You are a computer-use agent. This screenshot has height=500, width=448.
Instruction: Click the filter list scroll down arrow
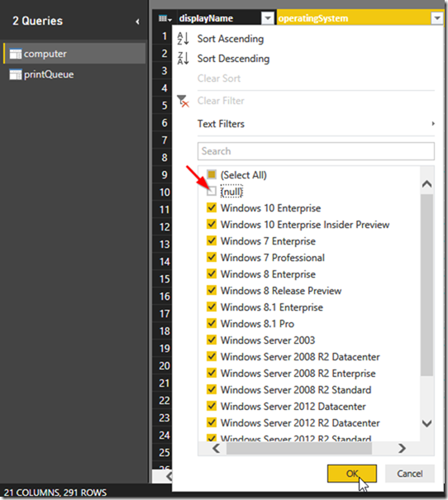(427, 423)
